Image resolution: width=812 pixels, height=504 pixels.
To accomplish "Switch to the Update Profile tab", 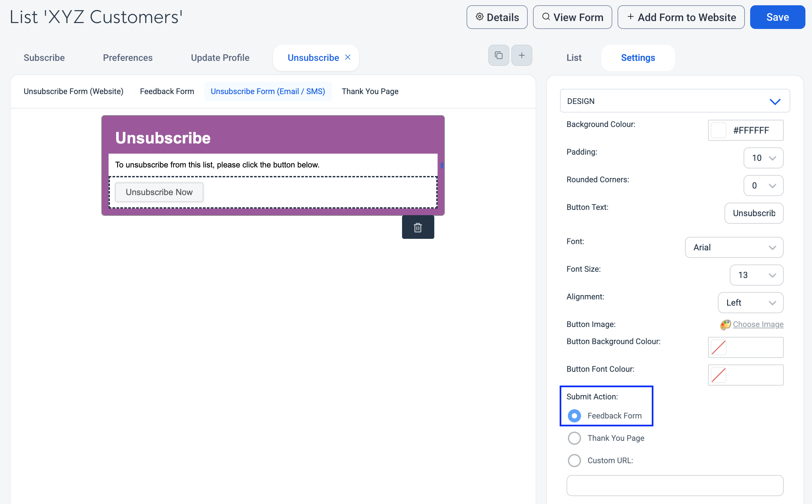I will tap(220, 58).
